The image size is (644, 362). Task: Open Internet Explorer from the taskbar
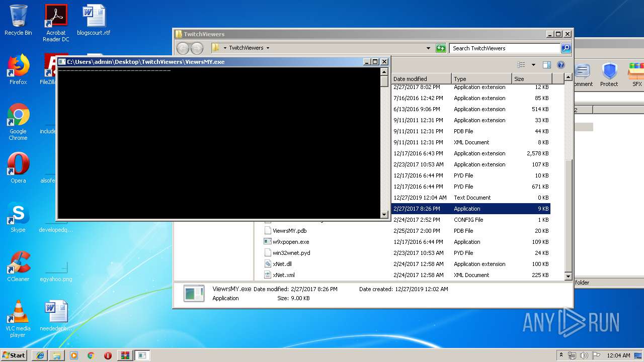click(x=40, y=355)
